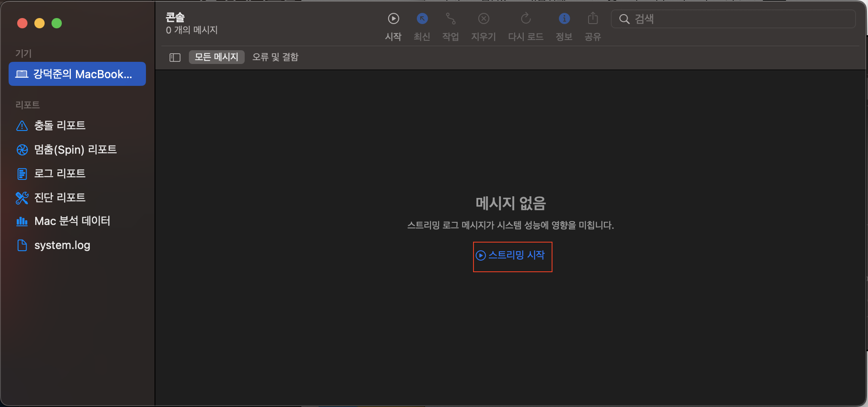Minimize the window with yellow button
Viewport: 868px width, 407px height.
[39, 23]
